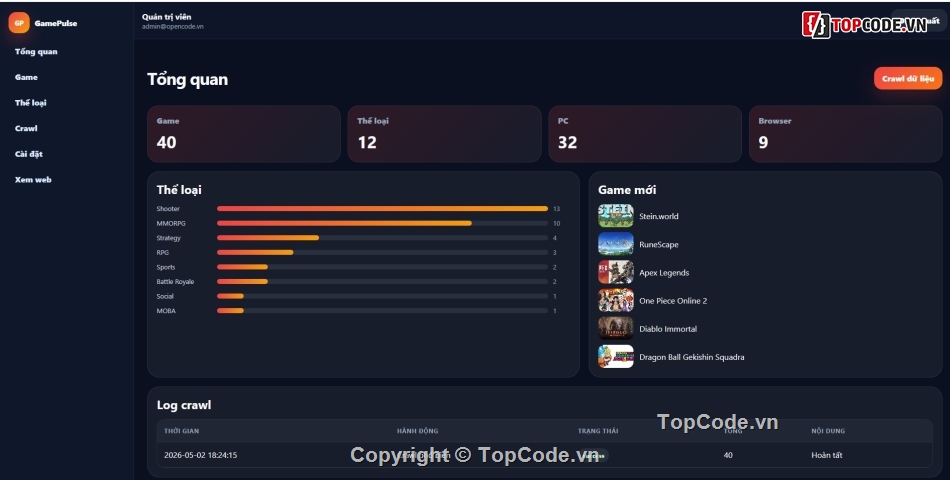Click the GamePulse brand name
Viewport: 950px width, 480px height.
[x=56, y=23]
